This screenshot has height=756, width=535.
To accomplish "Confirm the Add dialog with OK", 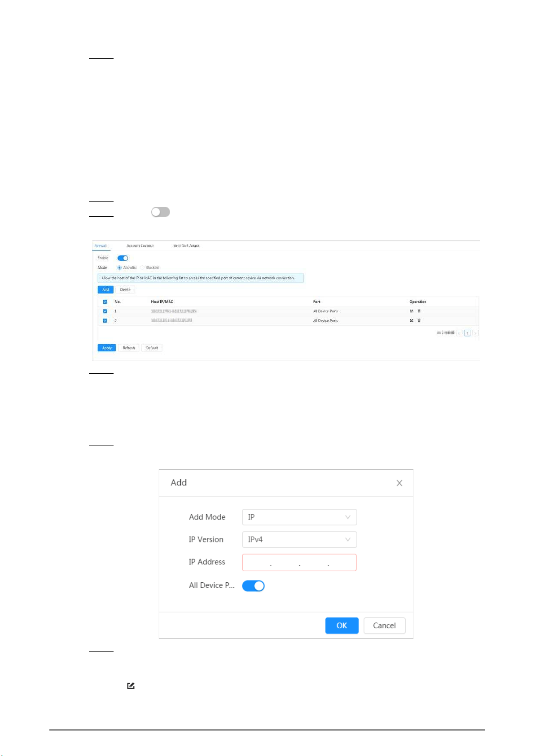I will (342, 625).
